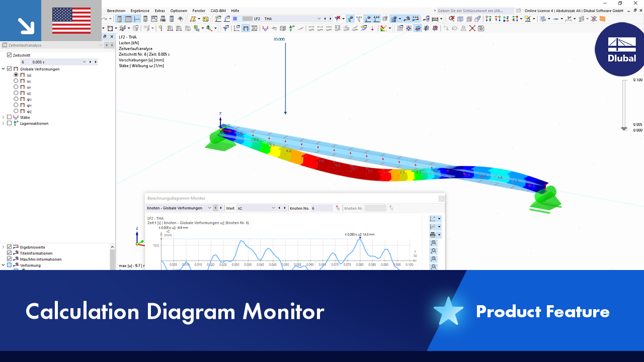Expand the Lagerreaktionen tree entry
The width and height of the screenshot is (644, 362).
[3, 123]
